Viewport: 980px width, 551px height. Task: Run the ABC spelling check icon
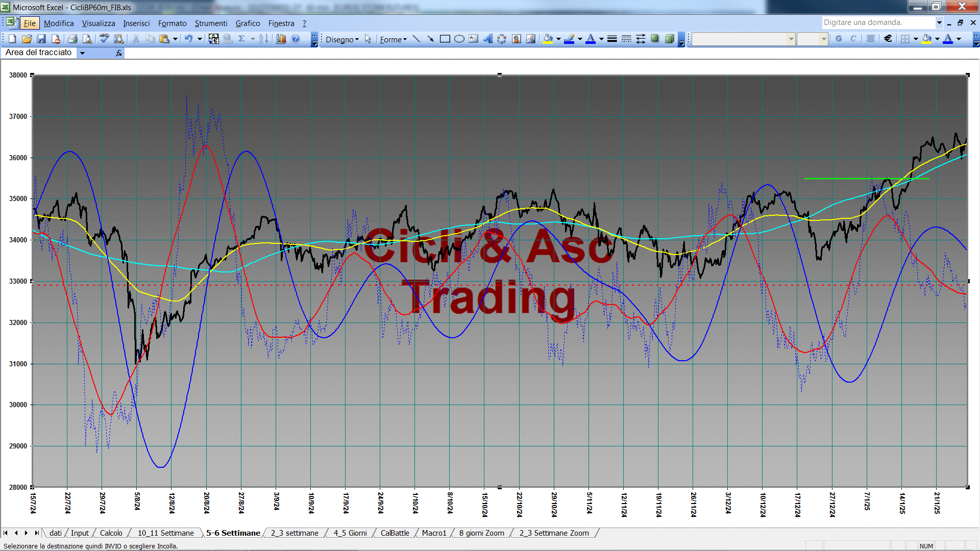coord(104,39)
